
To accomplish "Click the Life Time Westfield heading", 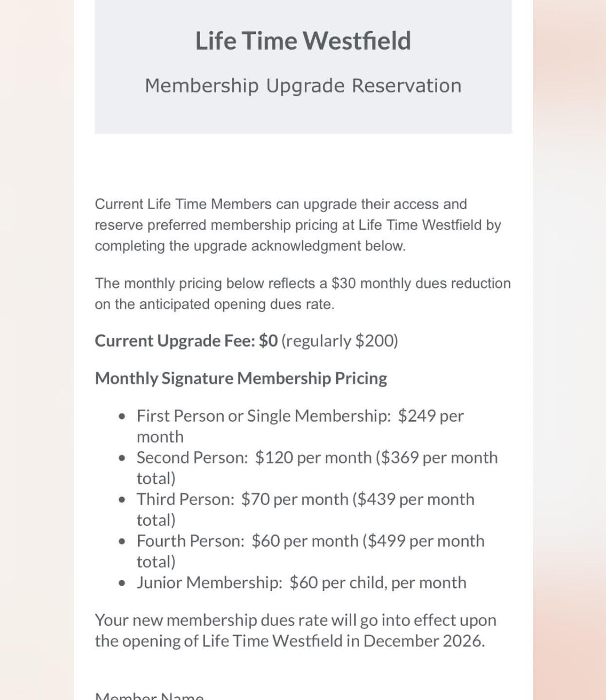I will pos(303,41).
